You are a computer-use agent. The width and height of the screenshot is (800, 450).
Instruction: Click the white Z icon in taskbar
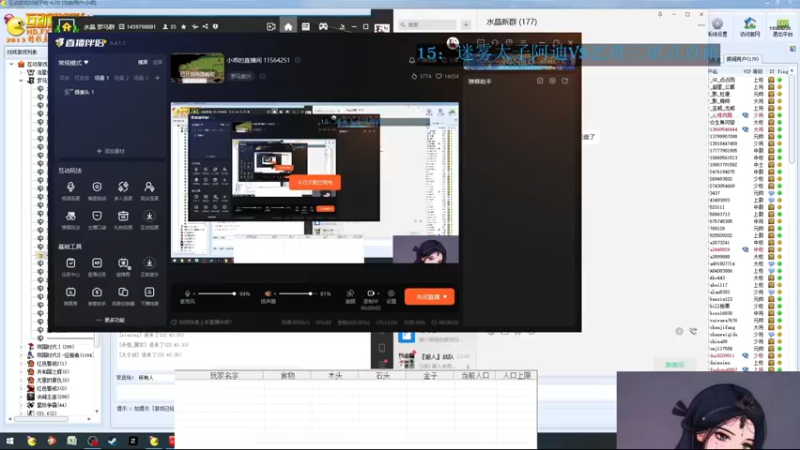click(133, 441)
